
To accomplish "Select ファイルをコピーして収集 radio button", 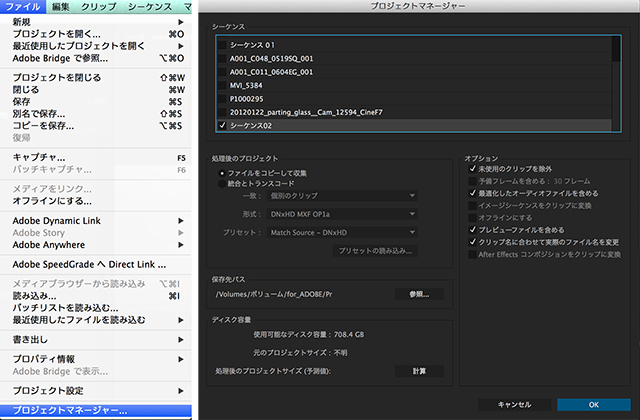I will (222, 173).
